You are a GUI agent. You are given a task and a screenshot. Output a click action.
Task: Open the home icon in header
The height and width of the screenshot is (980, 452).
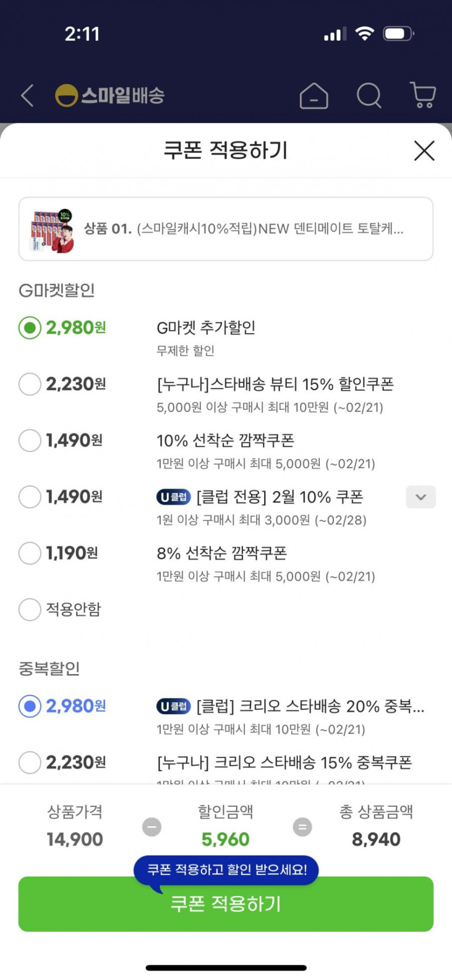314,96
